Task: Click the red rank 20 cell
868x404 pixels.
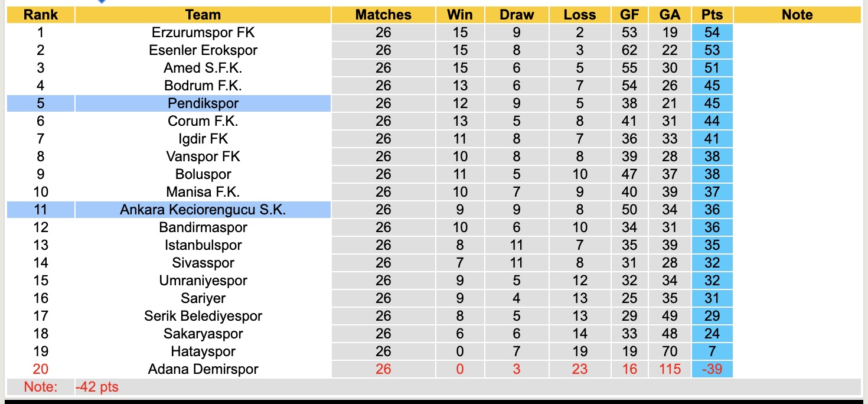Action: tap(40, 369)
